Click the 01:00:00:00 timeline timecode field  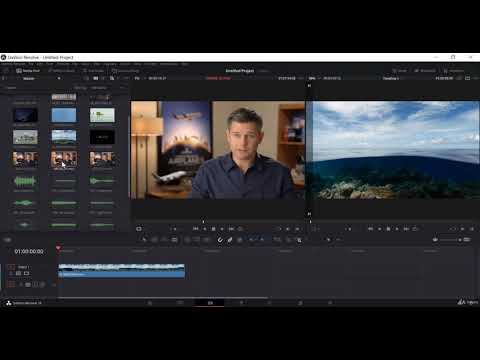[x=29, y=251]
